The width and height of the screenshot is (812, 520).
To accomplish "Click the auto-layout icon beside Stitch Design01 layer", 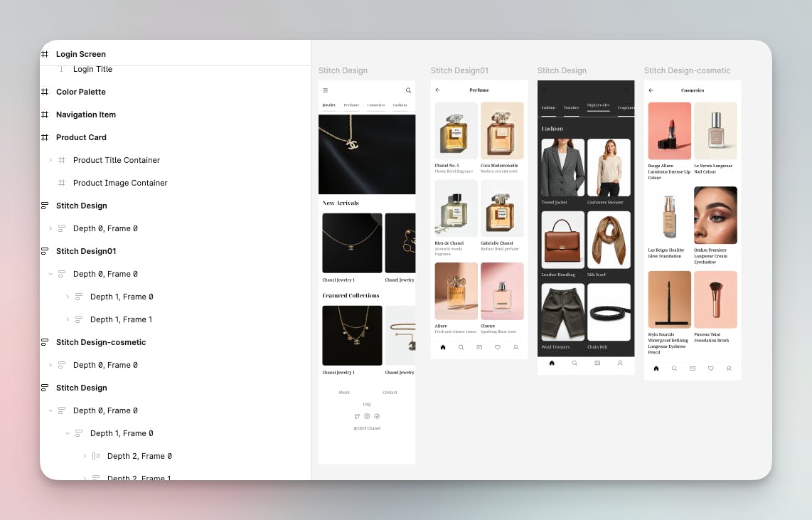I will coord(45,251).
